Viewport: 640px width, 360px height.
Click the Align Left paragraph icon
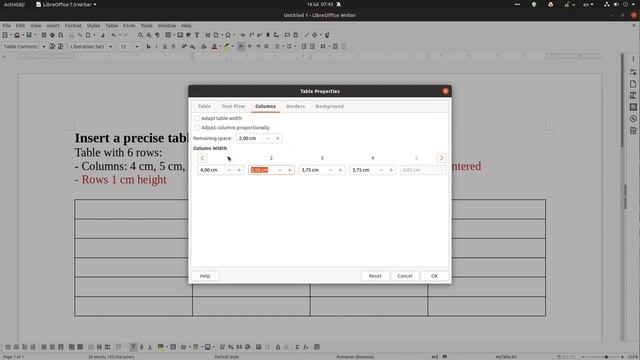pos(241,47)
